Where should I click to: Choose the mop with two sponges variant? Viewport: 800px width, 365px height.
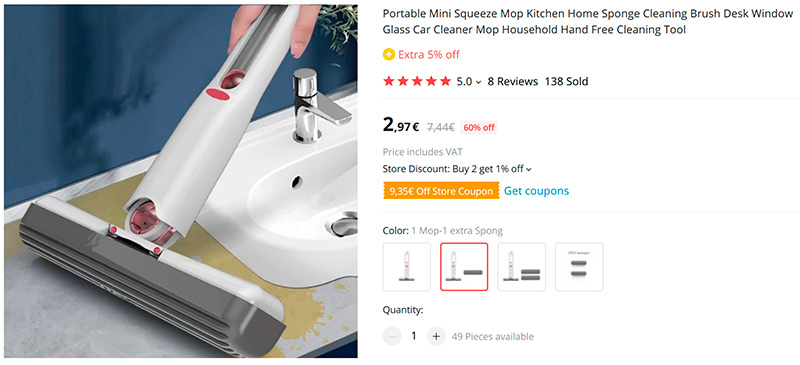[521, 266]
